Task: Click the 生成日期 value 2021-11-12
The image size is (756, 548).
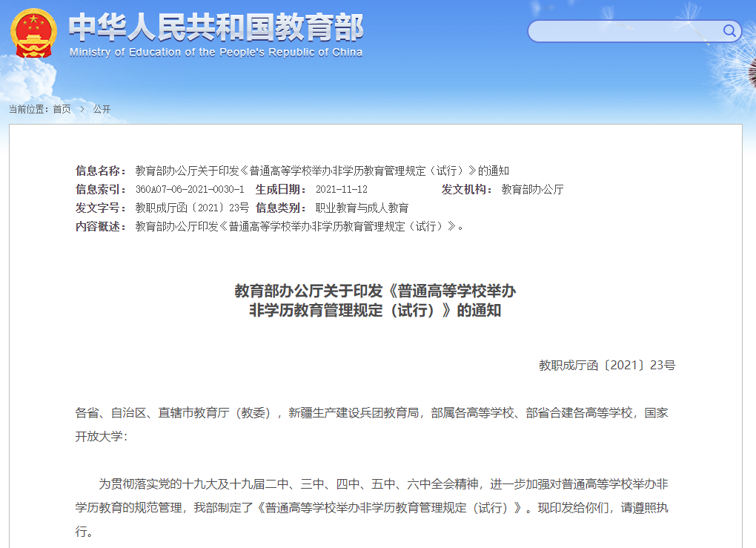Action: click(341, 189)
